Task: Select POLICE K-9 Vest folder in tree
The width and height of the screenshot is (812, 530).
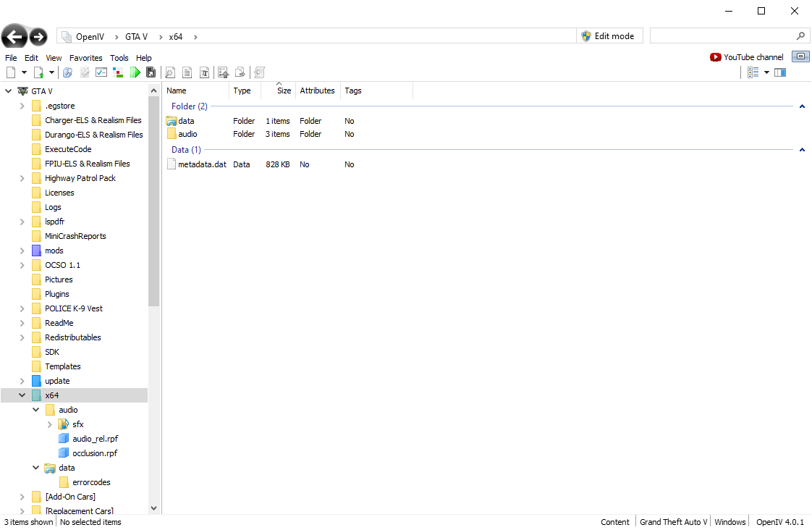Action: pyautogui.click(x=74, y=308)
